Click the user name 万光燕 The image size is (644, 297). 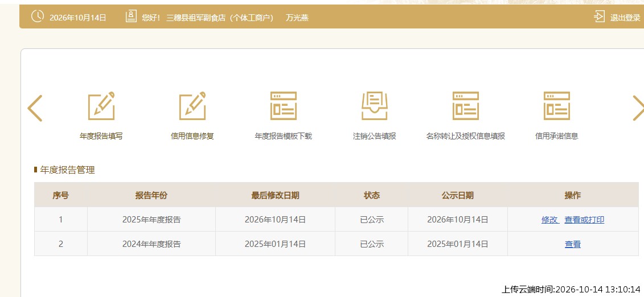click(x=297, y=18)
